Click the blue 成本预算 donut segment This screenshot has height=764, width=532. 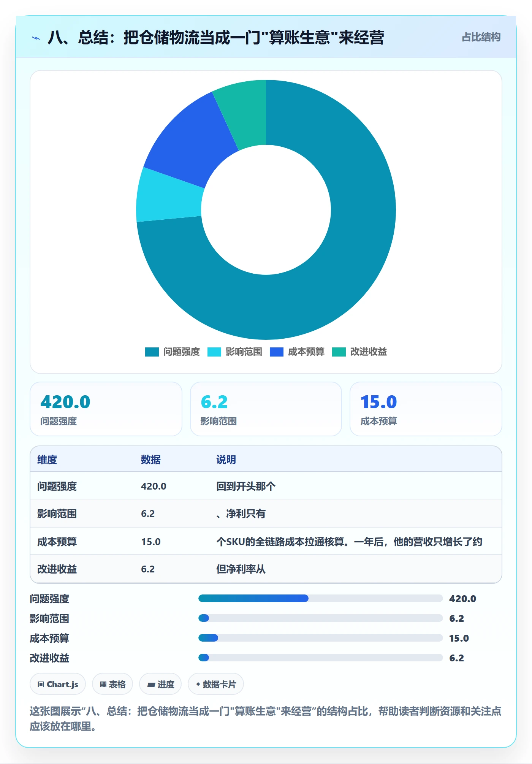tap(192, 141)
